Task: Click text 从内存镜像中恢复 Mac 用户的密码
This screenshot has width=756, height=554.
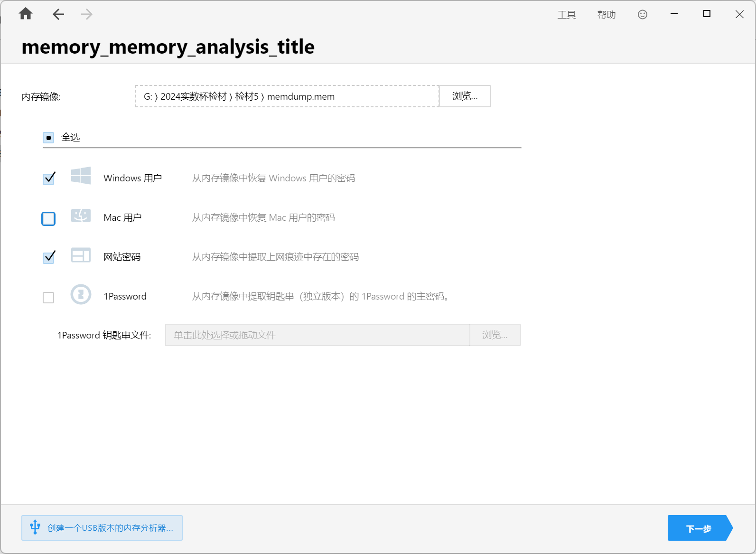Action: coord(263,217)
